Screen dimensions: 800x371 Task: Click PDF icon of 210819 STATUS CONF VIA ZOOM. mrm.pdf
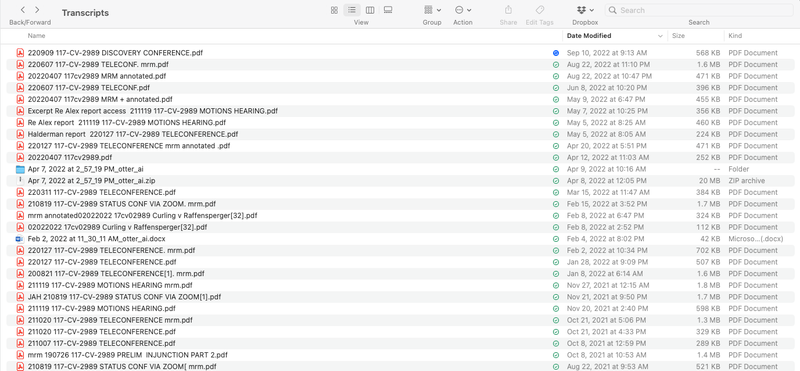20,204
